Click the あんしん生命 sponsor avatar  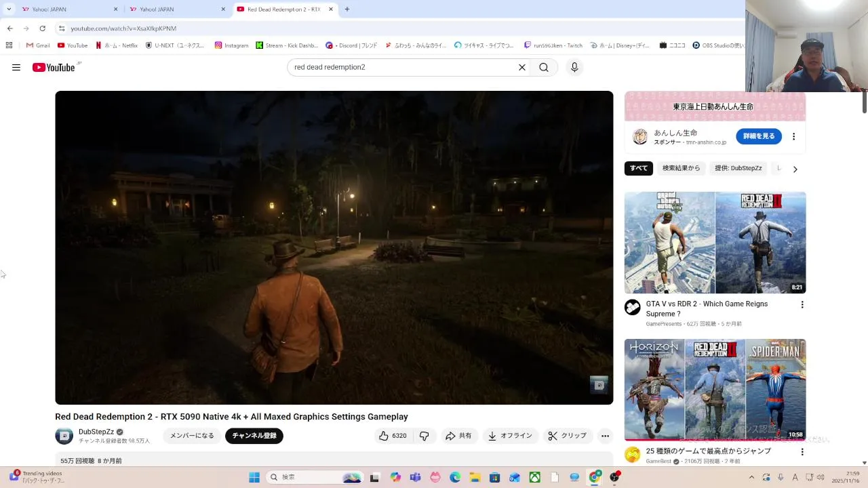[640, 137]
